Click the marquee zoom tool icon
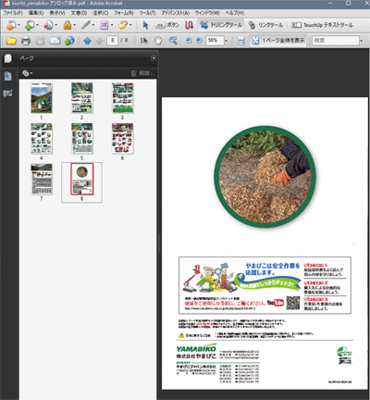370x400 pixels. point(173,41)
